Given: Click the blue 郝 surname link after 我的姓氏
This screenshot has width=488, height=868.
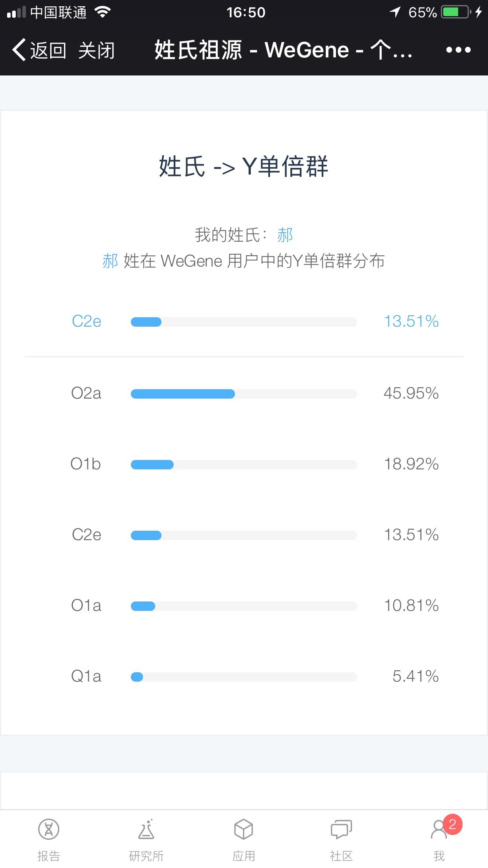Looking at the screenshot, I should pyautogui.click(x=285, y=235).
